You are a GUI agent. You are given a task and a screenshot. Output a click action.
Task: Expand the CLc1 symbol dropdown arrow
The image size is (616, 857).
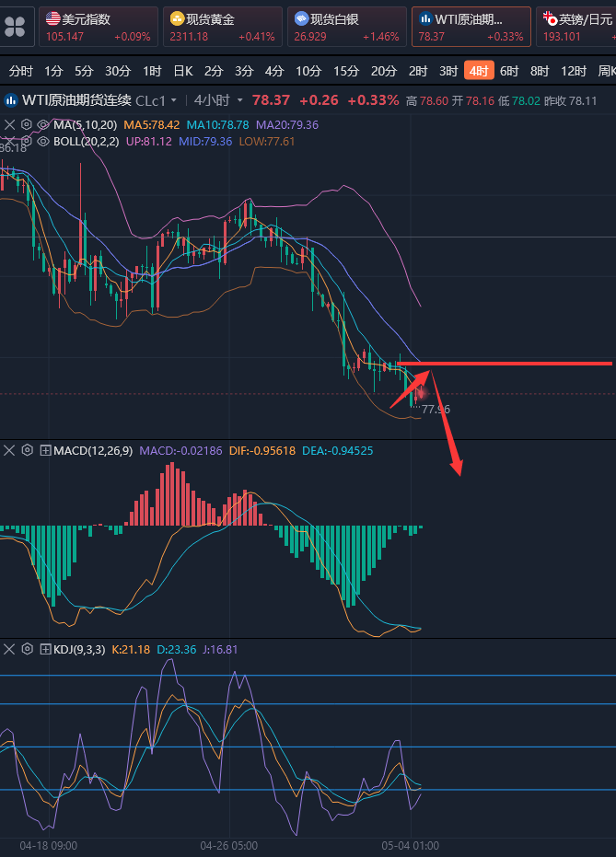(x=174, y=100)
